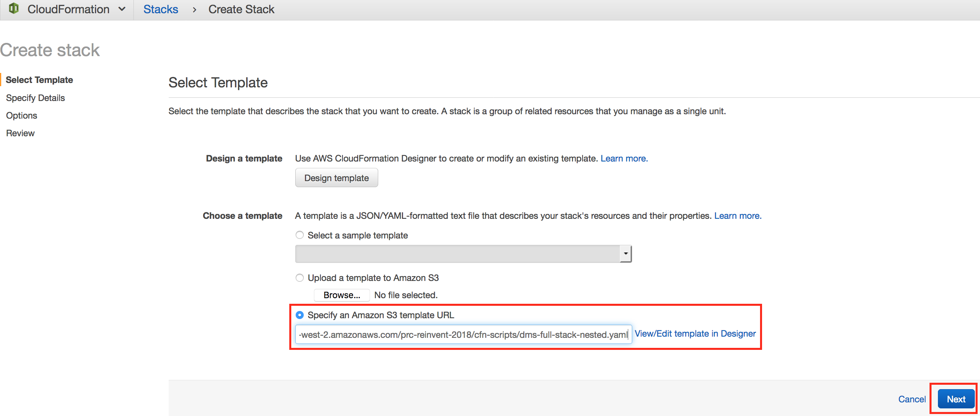Open the sample template dropdown list
Screen dimensions: 980x416
pos(463,254)
